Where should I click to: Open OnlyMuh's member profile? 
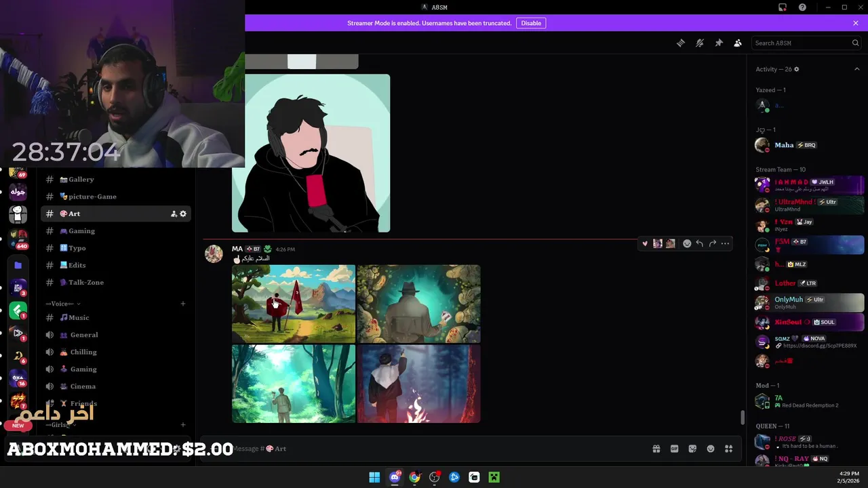click(809, 302)
